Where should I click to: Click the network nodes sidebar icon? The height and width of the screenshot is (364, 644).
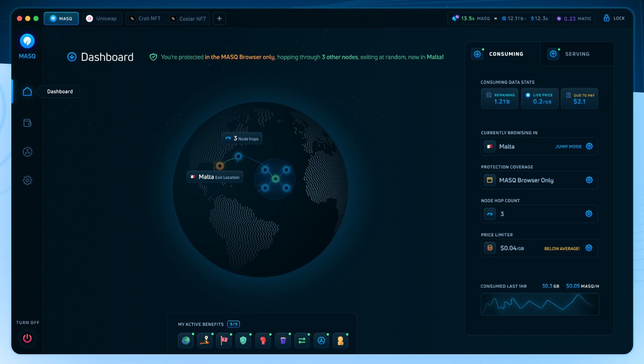(27, 152)
